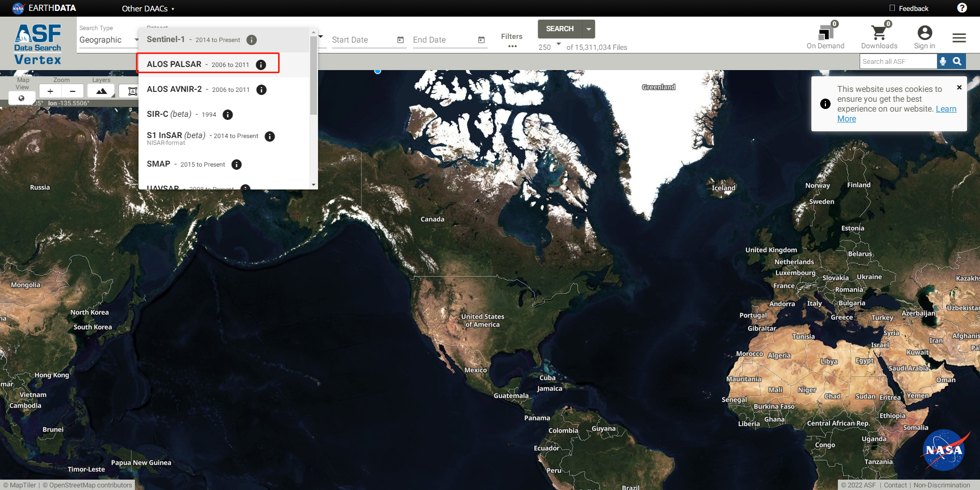Viewport: 980px width, 490px height.
Task: Open max results 250 dropdown
Action: click(550, 47)
